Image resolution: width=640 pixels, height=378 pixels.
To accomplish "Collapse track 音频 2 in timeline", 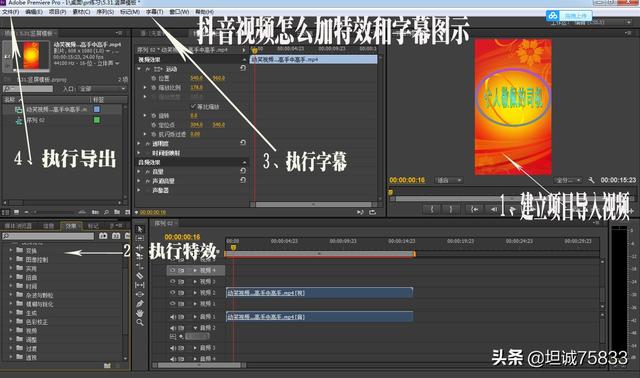I will click(195, 328).
